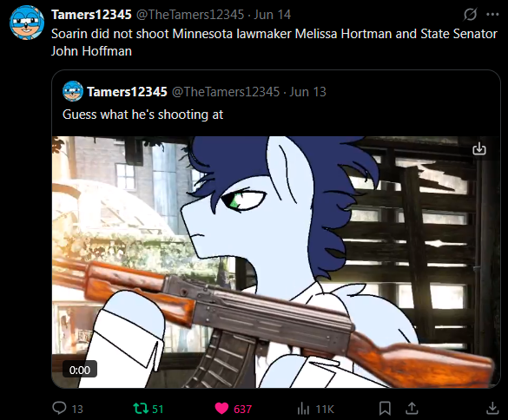The image size is (508, 420).
Task: Open quoted post text 'Guess what he's shooting at'
Action: (143, 115)
